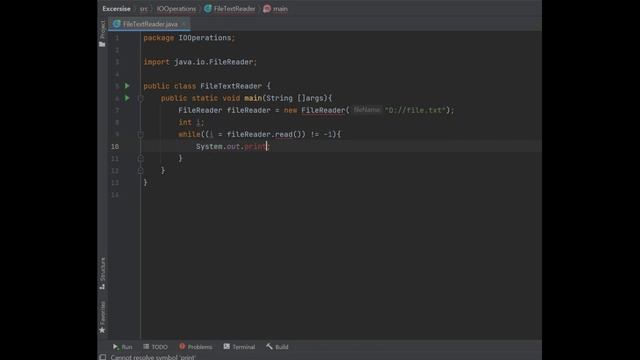Click src folder in breadcrumb
640x360 pixels.
pyautogui.click(x=144, y=9)
